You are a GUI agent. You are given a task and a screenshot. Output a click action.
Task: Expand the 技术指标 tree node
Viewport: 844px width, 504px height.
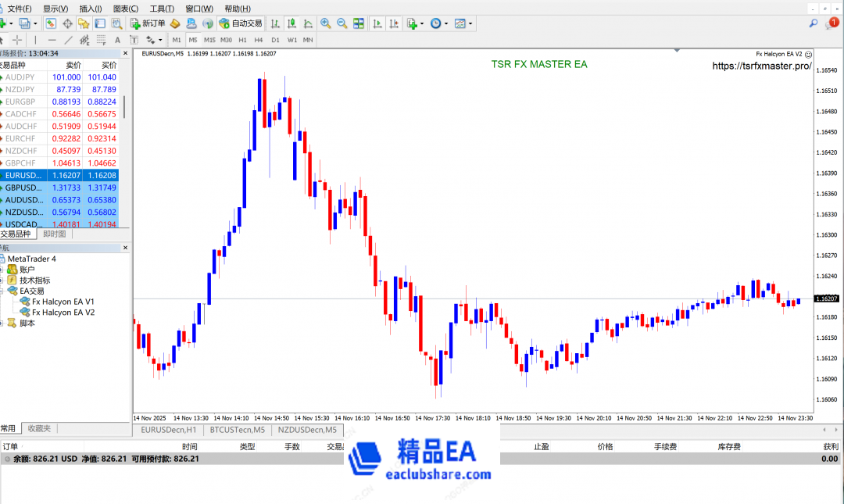[x=2, y=281]
